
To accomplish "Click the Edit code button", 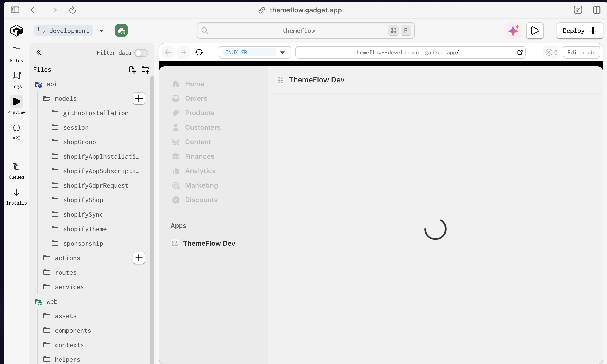I will click(581, 53).
